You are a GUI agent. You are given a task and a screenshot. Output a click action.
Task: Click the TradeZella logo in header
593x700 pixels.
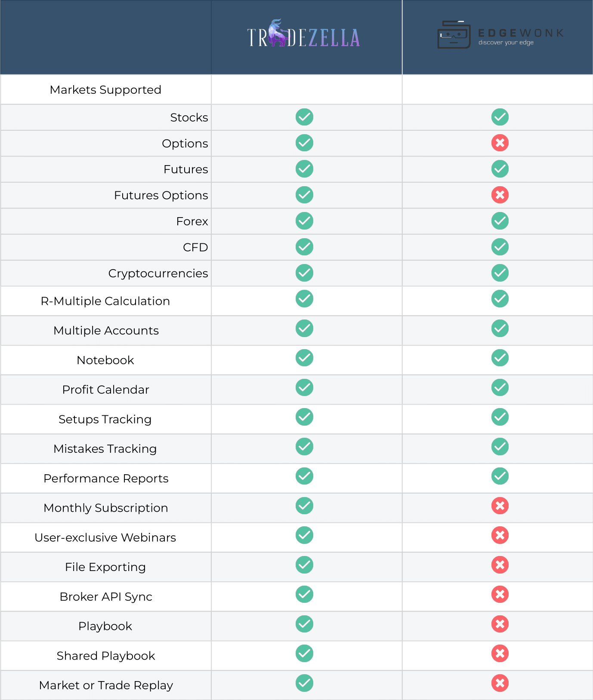304,34
